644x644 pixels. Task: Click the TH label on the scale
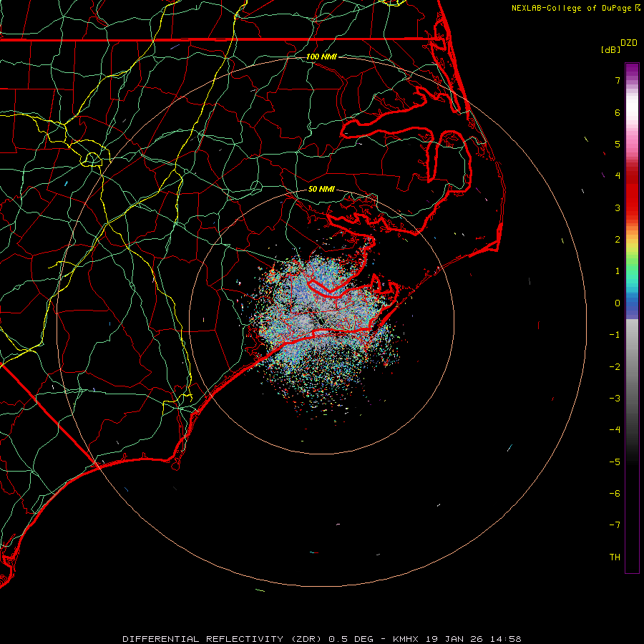click(615, 557)
